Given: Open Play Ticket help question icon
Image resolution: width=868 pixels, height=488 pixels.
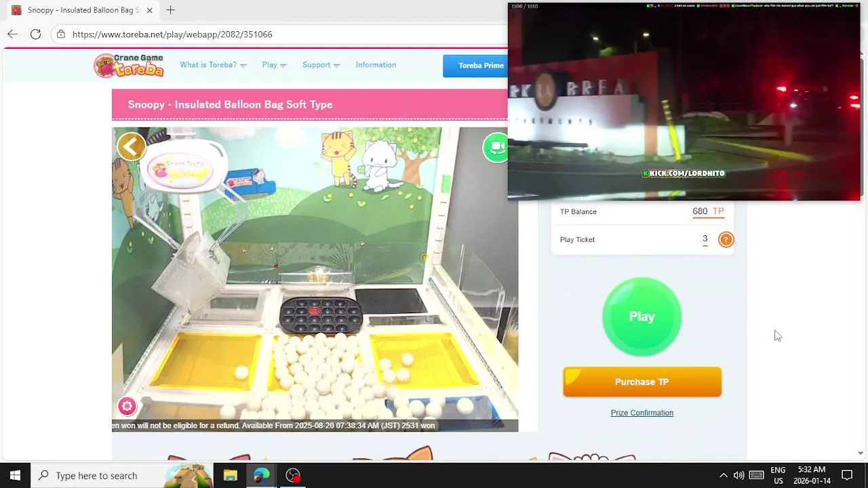Looking at the screenshot, I should click(726, 239).
